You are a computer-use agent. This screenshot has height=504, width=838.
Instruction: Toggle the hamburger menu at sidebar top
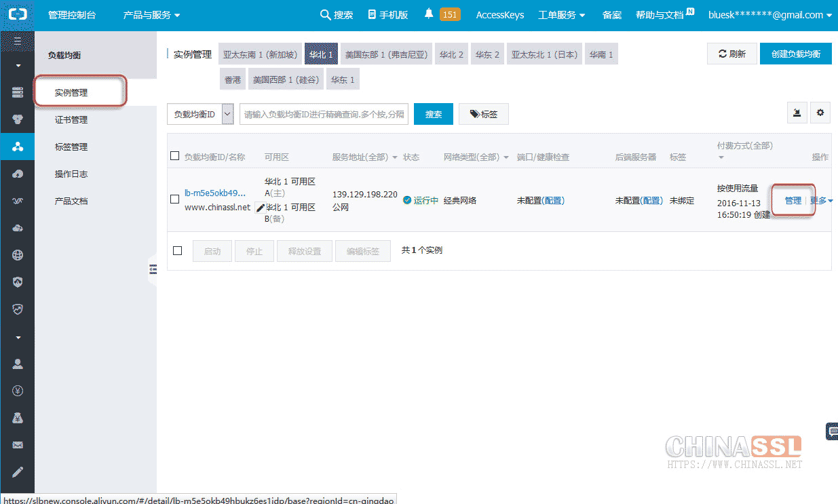click(18, 41)
